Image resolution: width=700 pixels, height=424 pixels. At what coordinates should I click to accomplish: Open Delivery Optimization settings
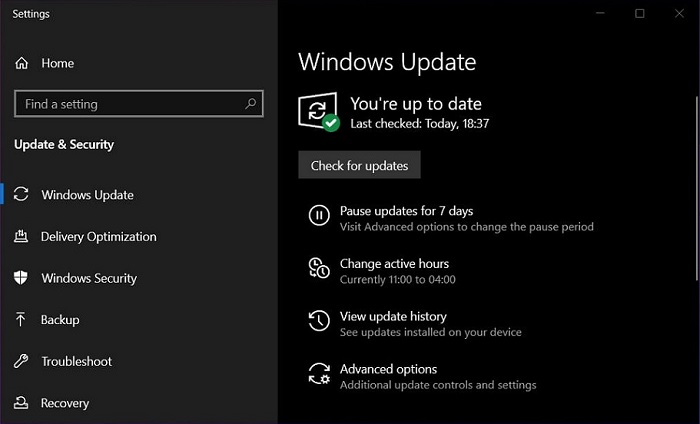99,237
